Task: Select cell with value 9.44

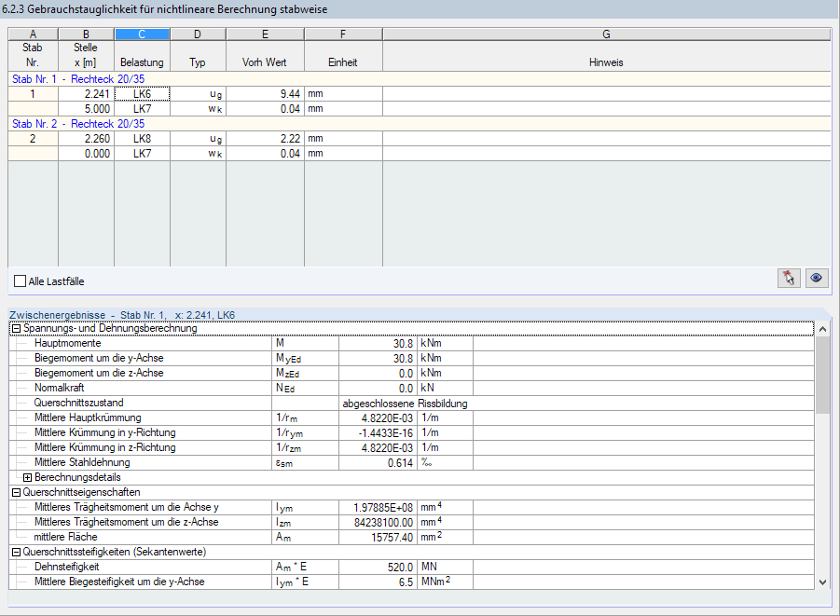Action: tap(265, 94)
